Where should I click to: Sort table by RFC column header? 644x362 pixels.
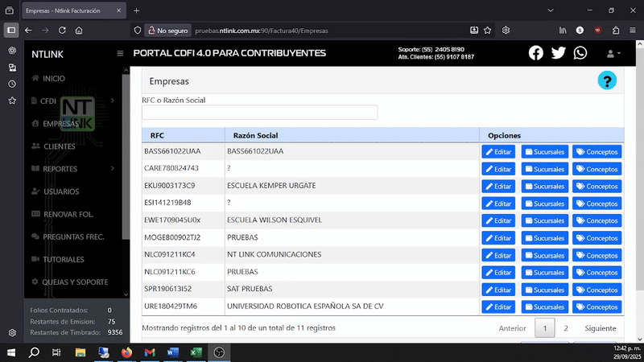click(x=184, y=135)
